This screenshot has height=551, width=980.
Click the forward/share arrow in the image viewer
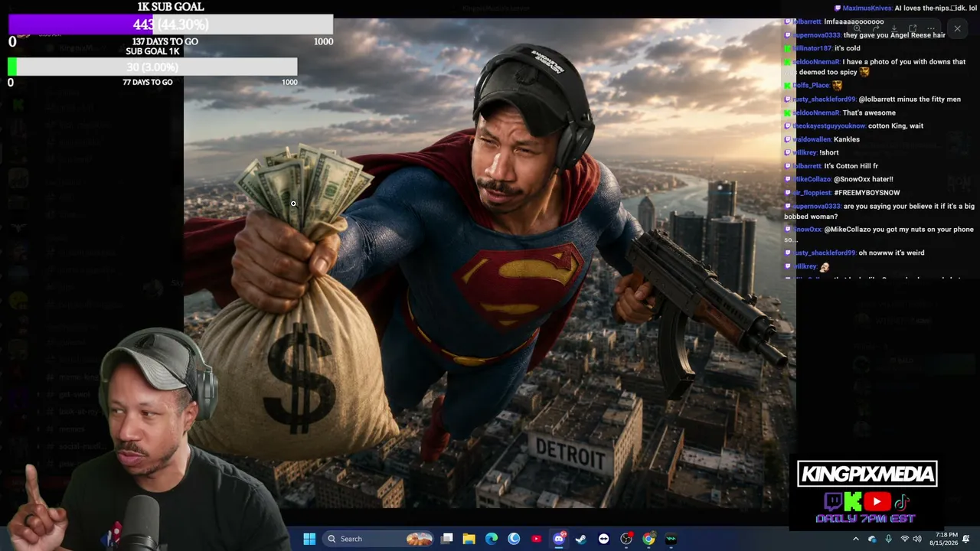[875, 29]
